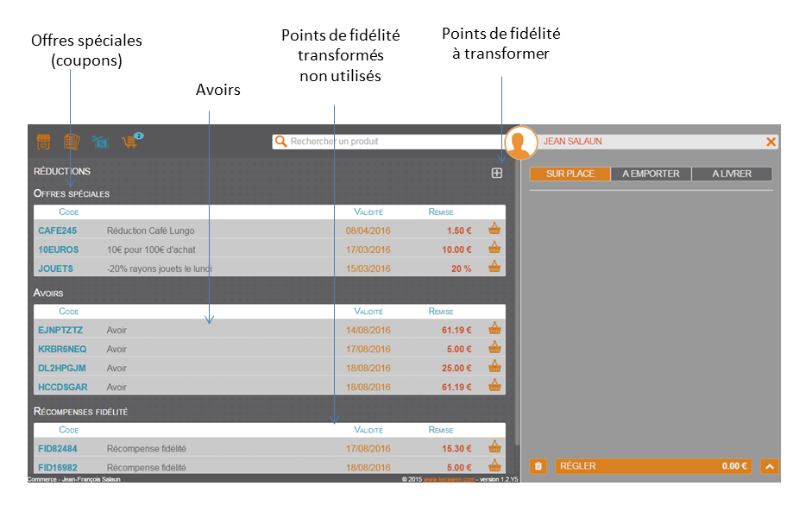Click '-20% rayons jouets le lundi' description
This screenshot has width=812, height=505.
[x=160, y=268]
